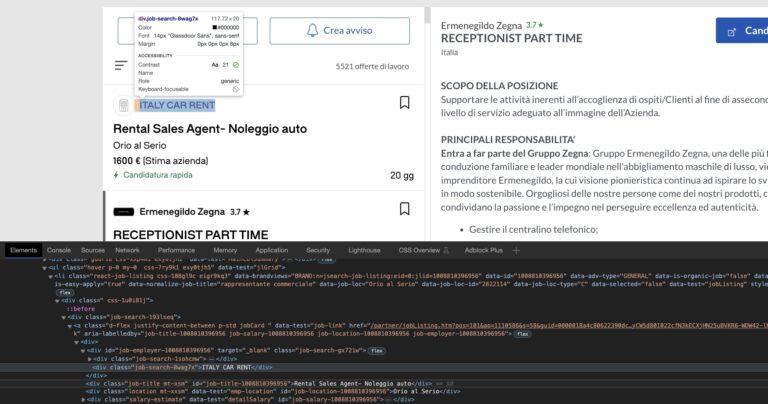Bookmark the Rental Sales Agent job

[x=404, y=103]
